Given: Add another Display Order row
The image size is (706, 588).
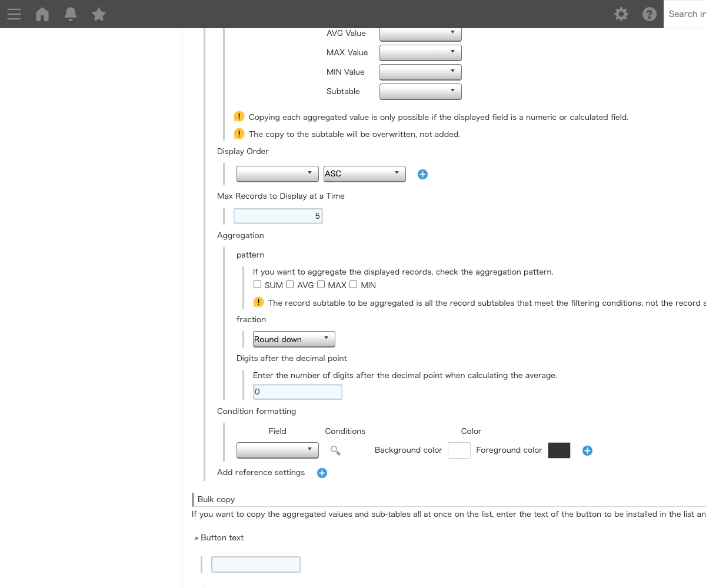Looking at the screenshot, I should coord(422,174).
